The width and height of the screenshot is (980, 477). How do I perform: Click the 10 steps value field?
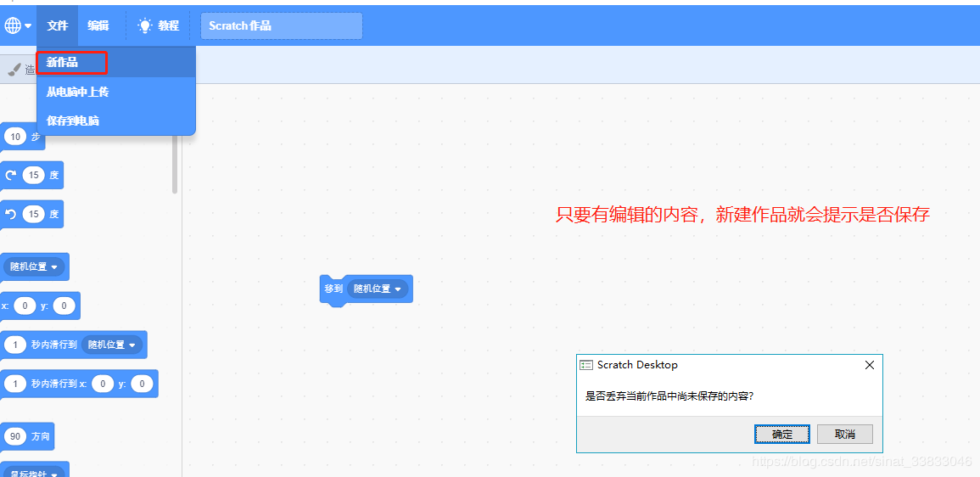(x=15, y=137)
